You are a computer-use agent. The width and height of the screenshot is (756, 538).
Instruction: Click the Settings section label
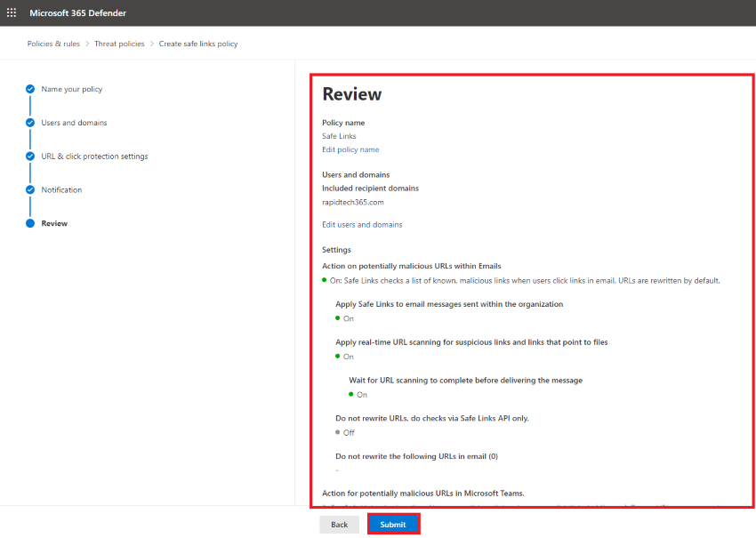[x=336, y=250]
